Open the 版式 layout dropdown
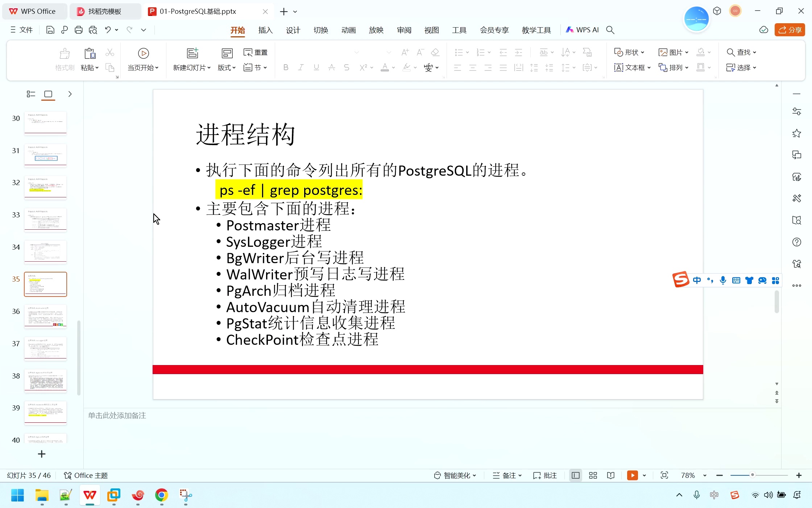Viewport: 812px width, 508px height. (x=226, y=67)
